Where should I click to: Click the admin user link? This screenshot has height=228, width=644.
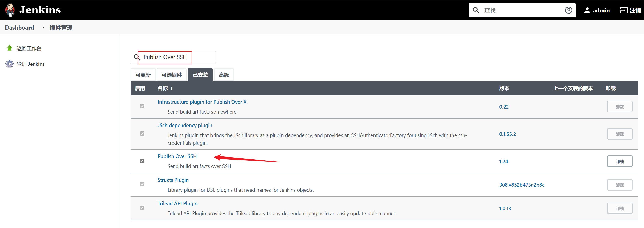click(x=601, y=11)
